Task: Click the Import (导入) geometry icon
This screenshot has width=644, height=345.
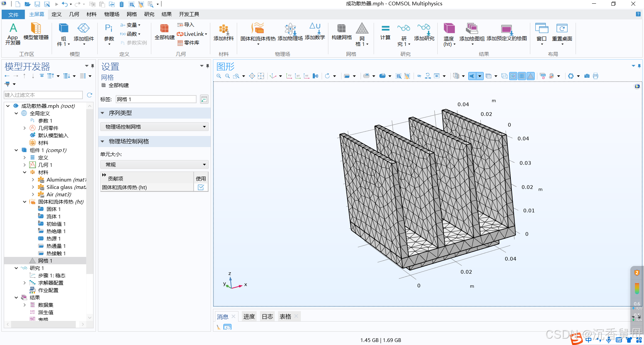Action: 186,25
